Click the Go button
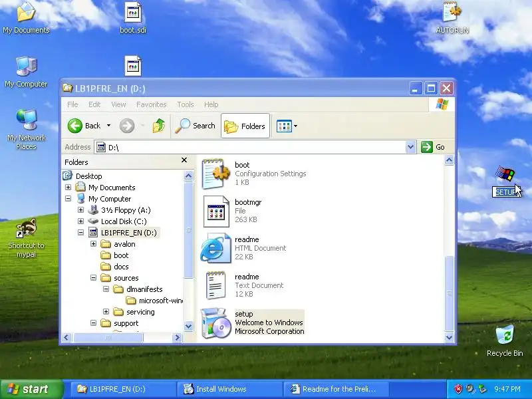 (x=434, y=147)
